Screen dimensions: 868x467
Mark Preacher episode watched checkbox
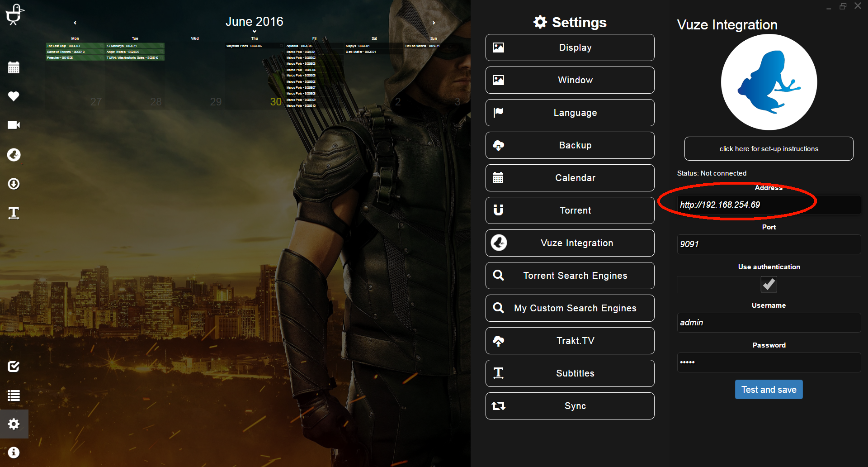(x=102, y=57)
